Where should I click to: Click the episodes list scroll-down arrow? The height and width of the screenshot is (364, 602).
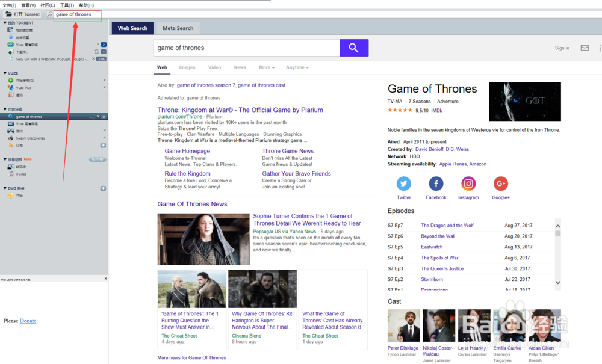(x=558, y=283)
